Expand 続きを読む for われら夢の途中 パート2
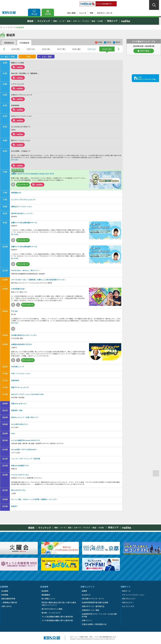 tap(15, 258)
